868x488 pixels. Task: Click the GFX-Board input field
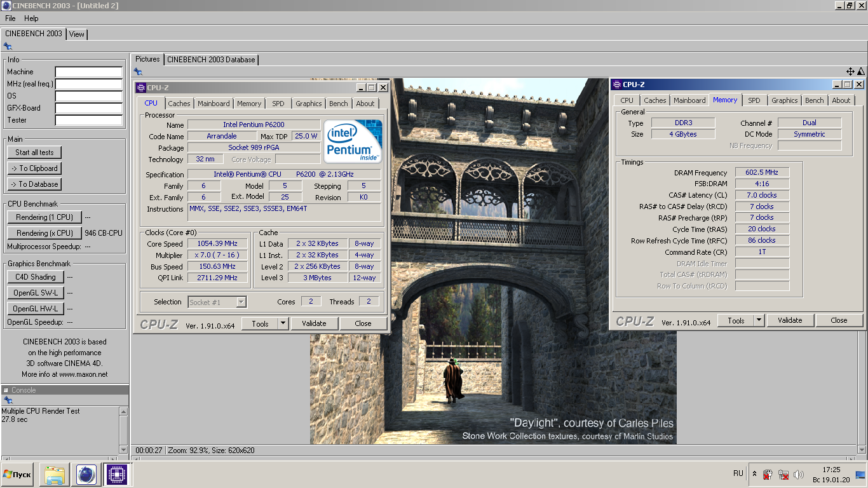click(88, 108)
